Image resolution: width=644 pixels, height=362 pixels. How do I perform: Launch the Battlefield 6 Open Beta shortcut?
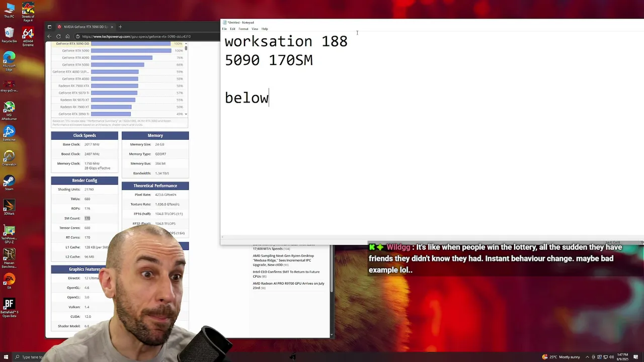(9, 308)
